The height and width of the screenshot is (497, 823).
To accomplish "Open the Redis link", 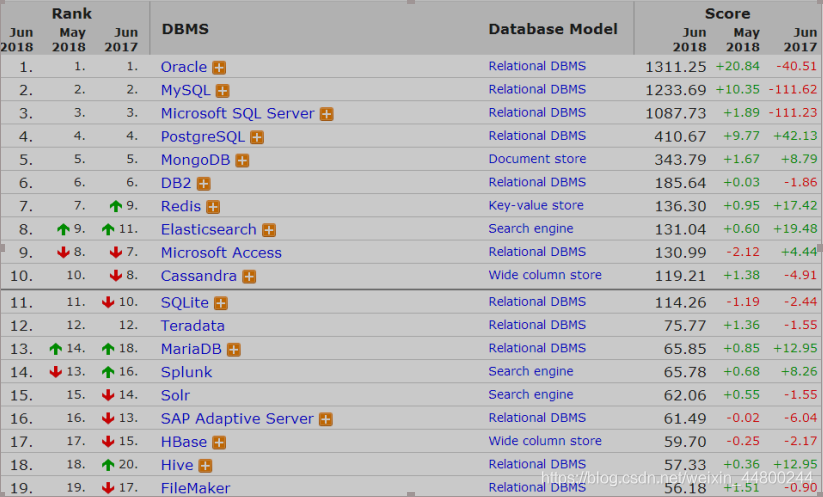I will click(x=181, y=206).
